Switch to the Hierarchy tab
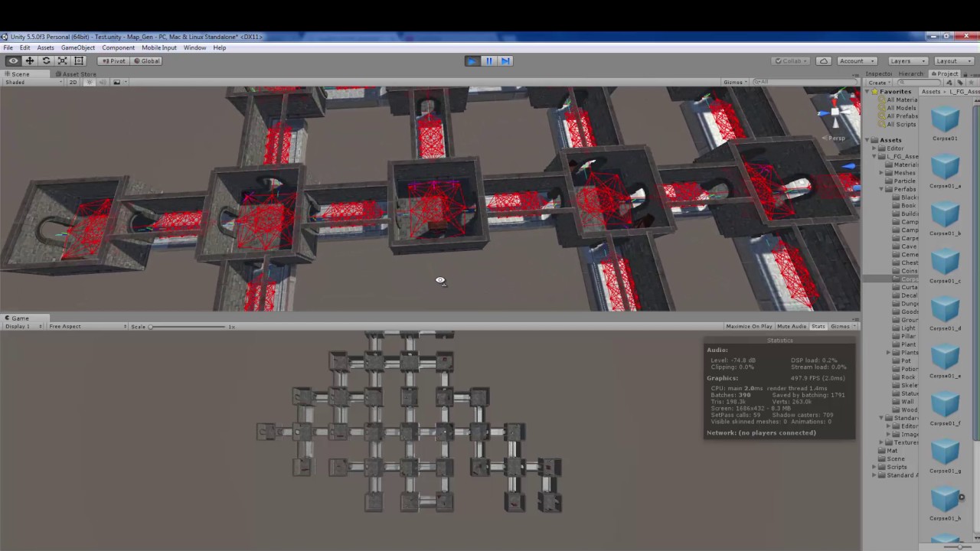The image size is (980, 551). point(911,73)
